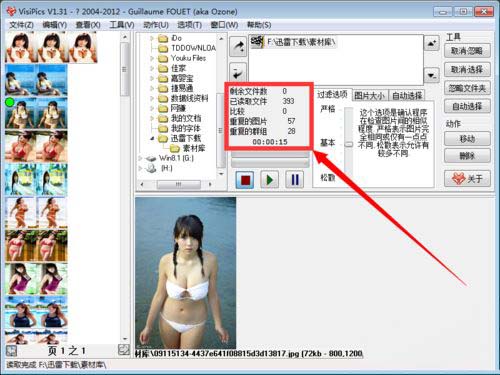This screenshot has height=375, width=500.
Task: Open the 工具(V) menu
Action: (122, 25)
